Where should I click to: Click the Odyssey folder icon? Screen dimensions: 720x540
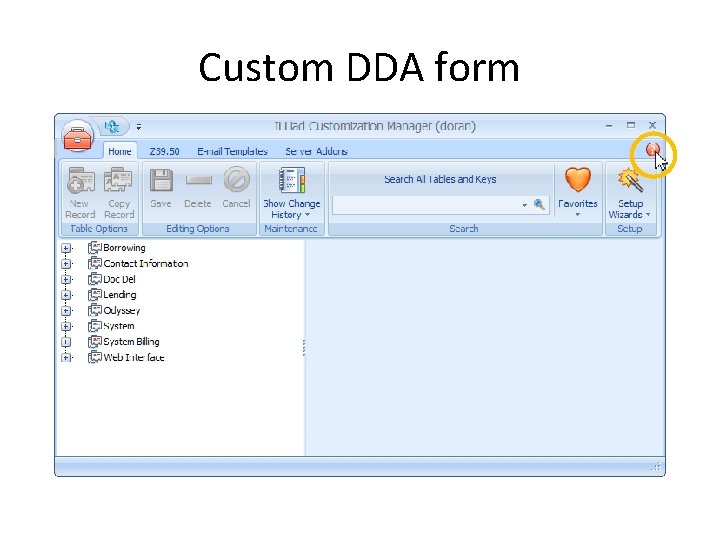(95, 310)
